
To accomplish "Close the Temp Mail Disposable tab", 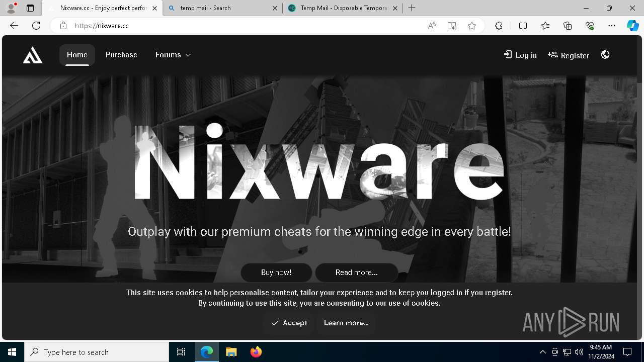I will pyautogui.click(x=395, y=8).
